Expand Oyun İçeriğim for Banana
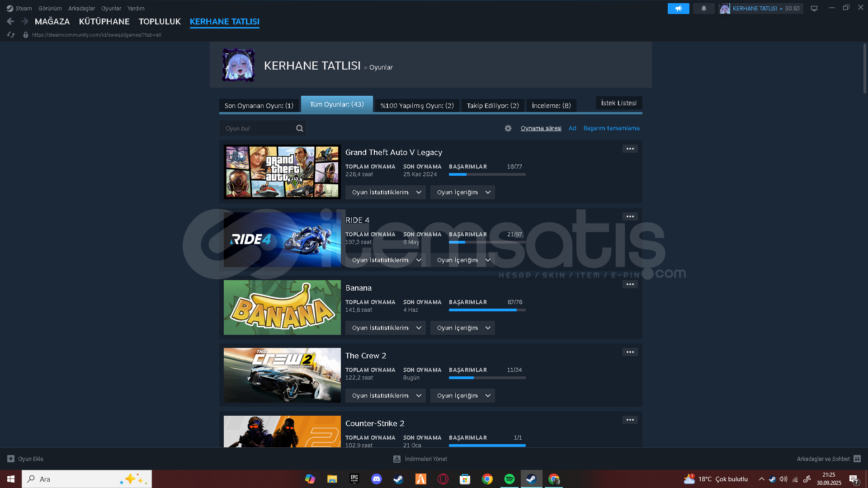The image size is (868, 488). (462, 328)
